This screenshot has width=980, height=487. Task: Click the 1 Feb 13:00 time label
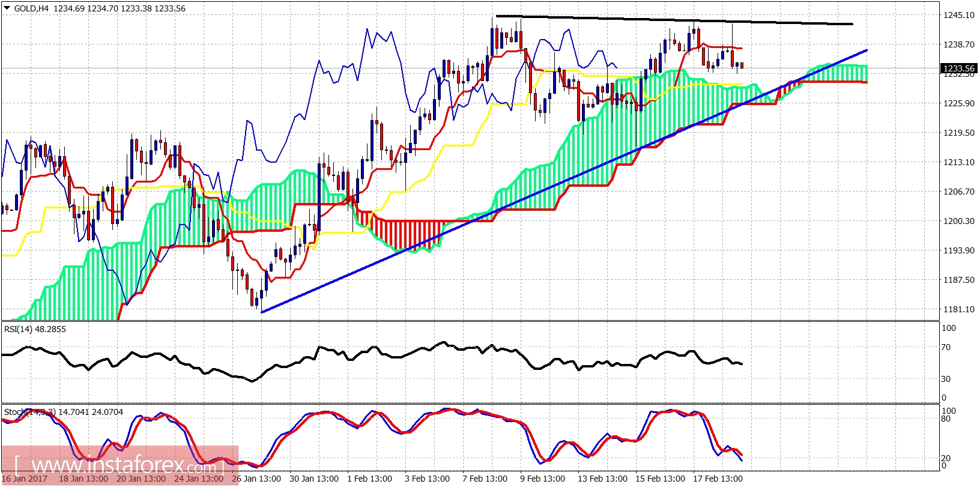click(x=369, y=479)
